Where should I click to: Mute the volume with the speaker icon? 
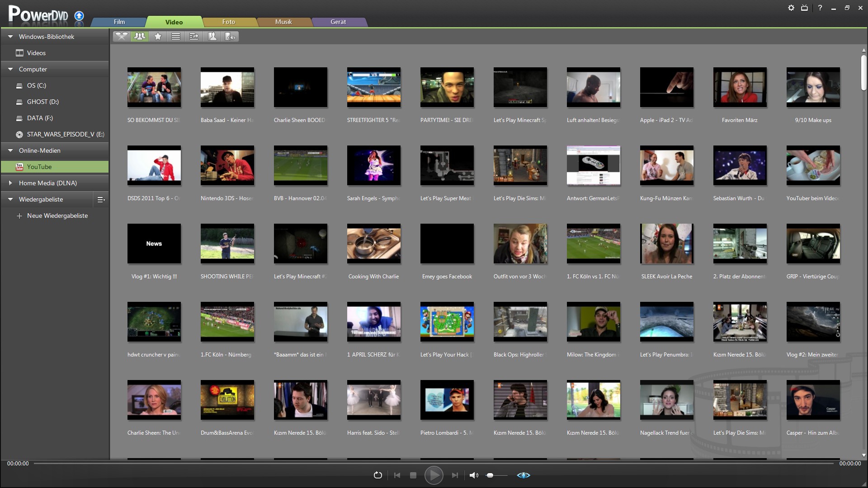click(x=474, y=475)
